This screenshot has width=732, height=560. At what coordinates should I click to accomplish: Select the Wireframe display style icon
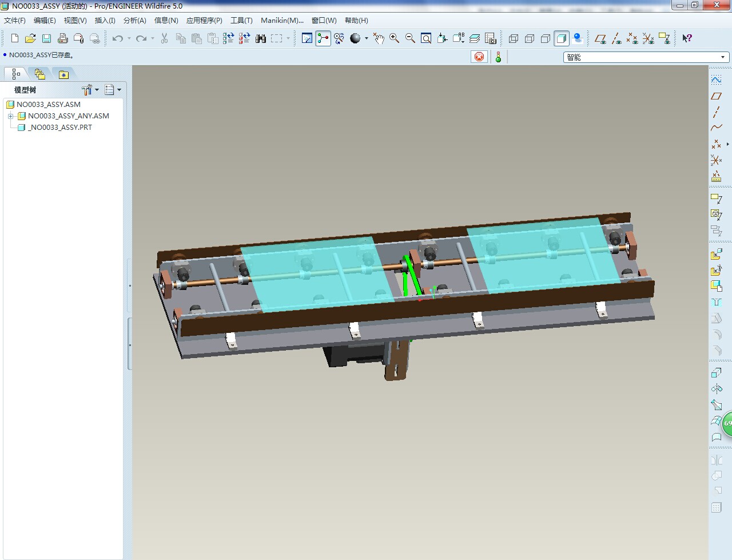tap(514, 38)
